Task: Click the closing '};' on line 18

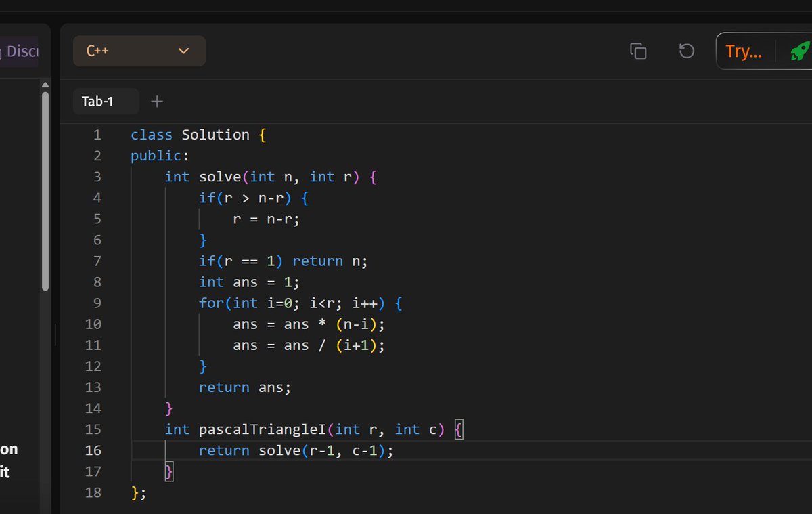Action: click(139, 492)
